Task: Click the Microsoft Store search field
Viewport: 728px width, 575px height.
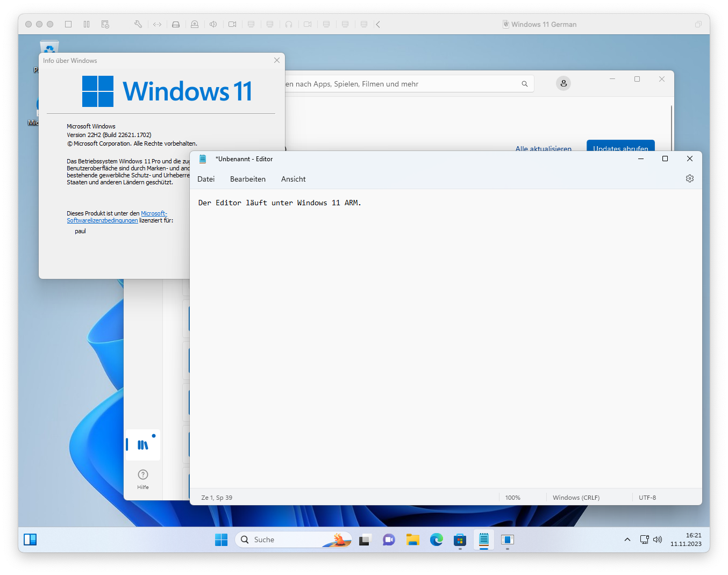Action: tap(409, 84)
